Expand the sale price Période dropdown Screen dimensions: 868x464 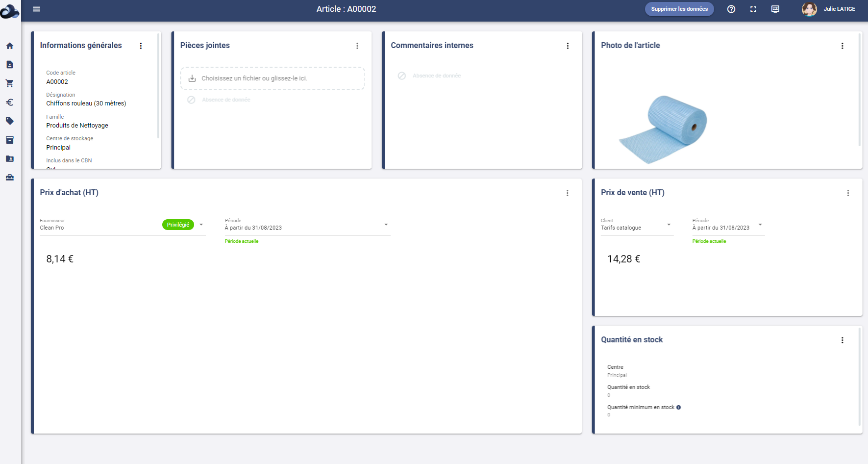[760, 225]
